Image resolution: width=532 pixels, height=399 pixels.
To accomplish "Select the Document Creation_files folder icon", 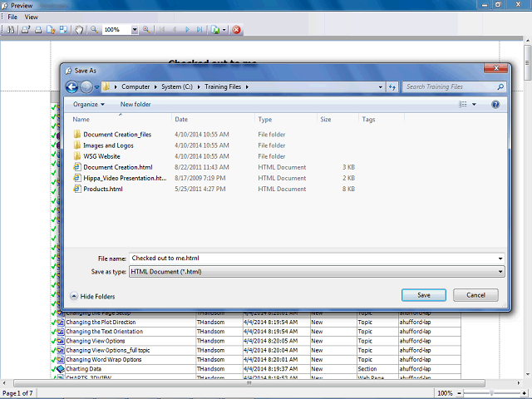I will point(77,135).
